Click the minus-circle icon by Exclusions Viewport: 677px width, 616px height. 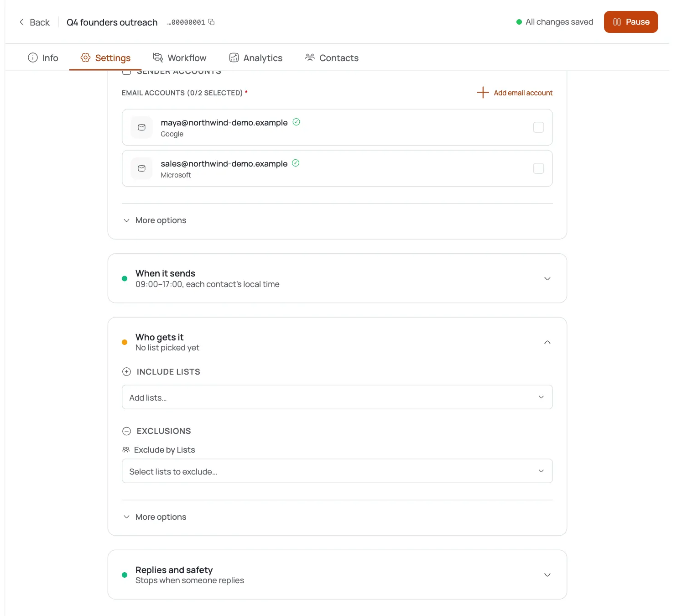point(127,431)
